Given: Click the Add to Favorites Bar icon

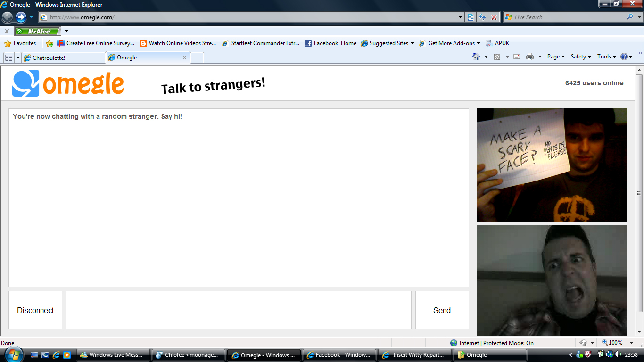Looking at the screenshot, I should (50, 43).
